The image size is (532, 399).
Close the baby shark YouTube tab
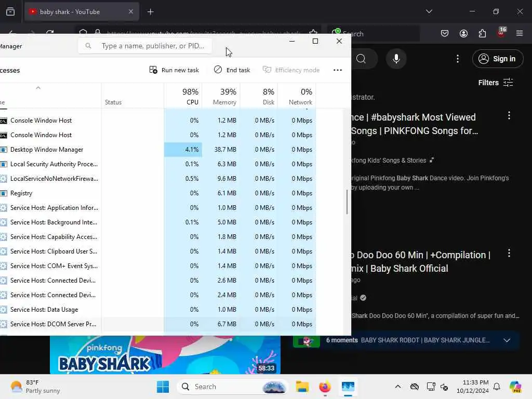coord(131,12)
